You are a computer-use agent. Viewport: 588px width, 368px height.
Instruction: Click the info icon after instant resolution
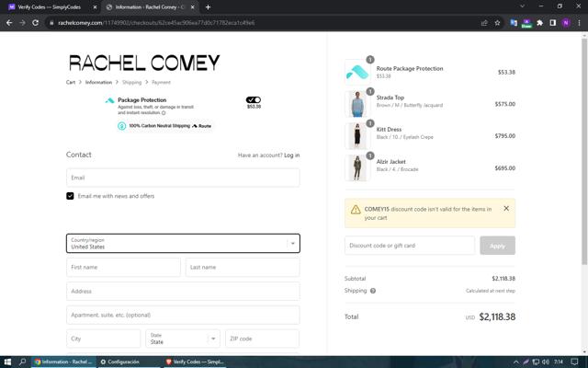click(x=164, y=112)
